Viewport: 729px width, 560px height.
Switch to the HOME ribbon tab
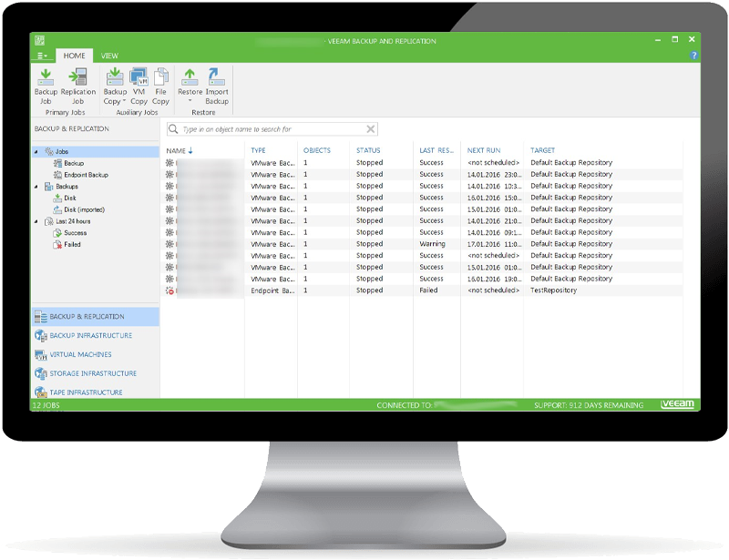pos(75,56)
